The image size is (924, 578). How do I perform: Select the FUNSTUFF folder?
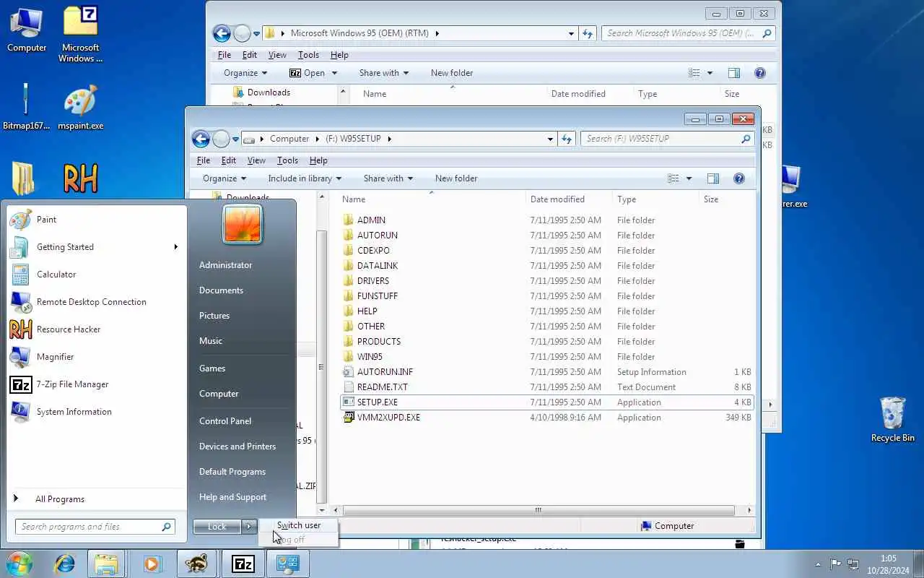click(547, 296)
